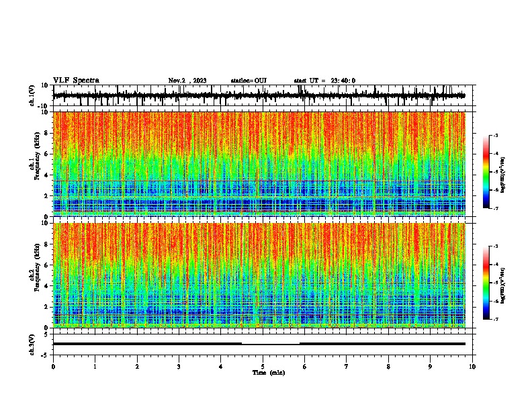The height and width of the screenshot is (411, 532).
Task: Click the ch.1 color bar log(PSD) caption
Action: click(503, 175)
